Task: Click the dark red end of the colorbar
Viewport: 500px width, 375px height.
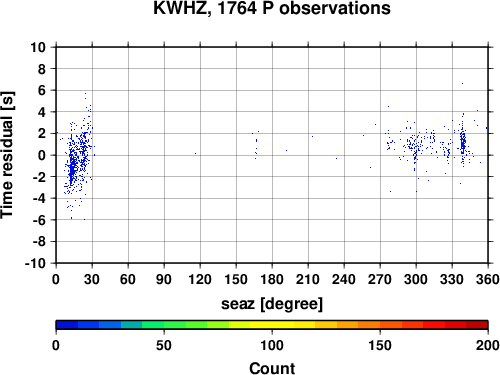Action: click(x=477, y=325)
